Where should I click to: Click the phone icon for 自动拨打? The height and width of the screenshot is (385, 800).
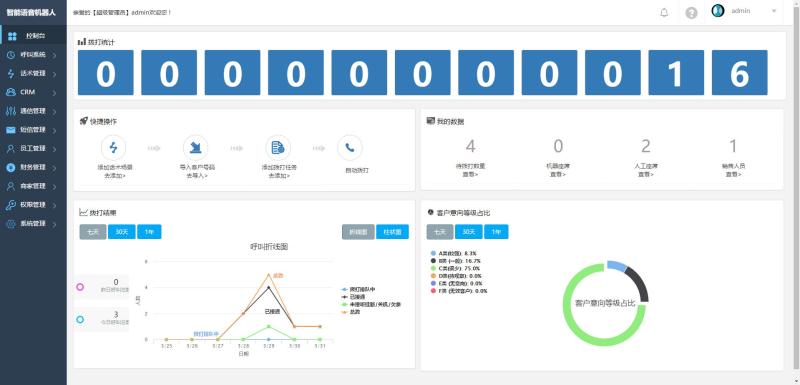click(350, 148)
